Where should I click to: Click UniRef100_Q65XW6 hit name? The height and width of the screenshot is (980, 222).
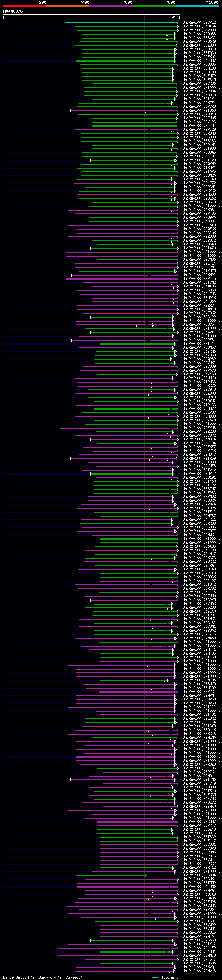tap(199, 546)
